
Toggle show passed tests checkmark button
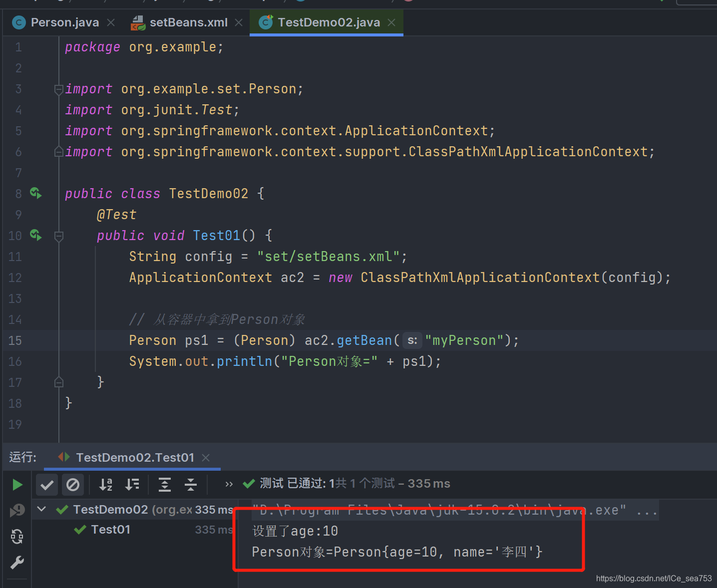click(47, 485)
